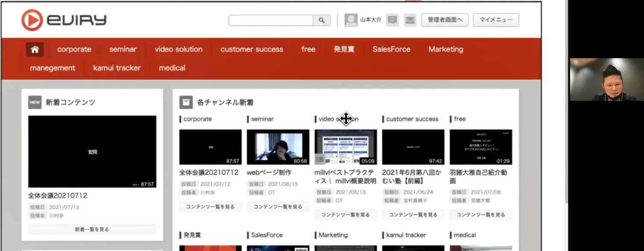The height and width of the screenshot is (251, 644).
Task: Open the corporate channel tab
Action: pyautogui.click(x=74, y=49)
